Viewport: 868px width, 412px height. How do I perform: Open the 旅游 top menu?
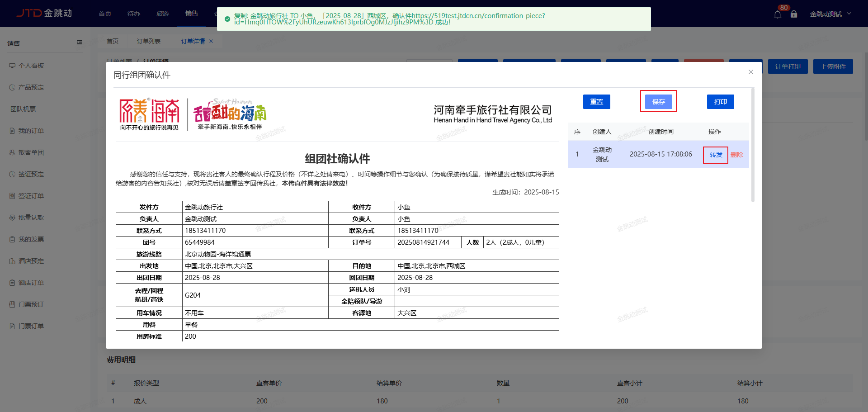point(162,14)
